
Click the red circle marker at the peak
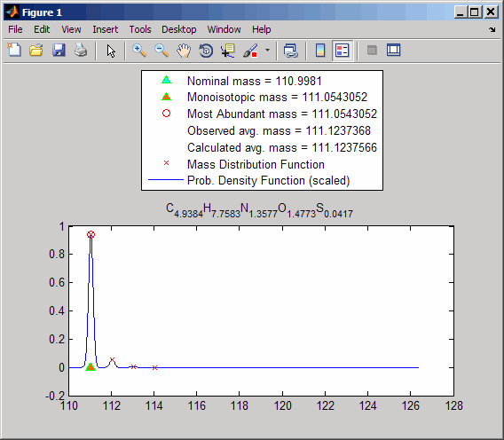(91, 234)
